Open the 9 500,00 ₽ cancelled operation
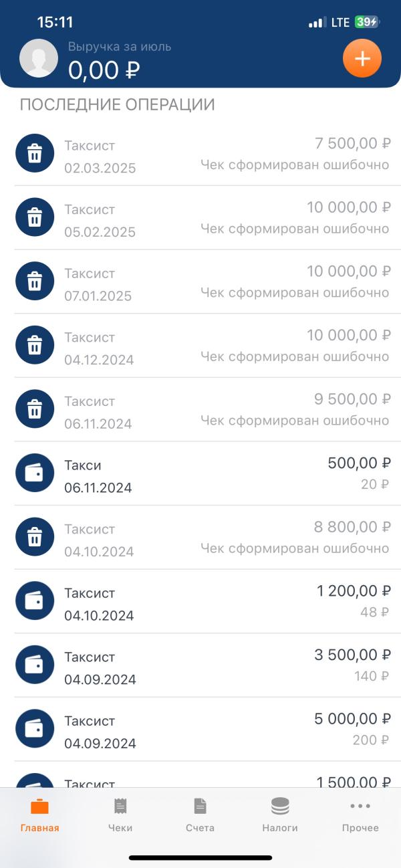401x868 pixels. 200,409
